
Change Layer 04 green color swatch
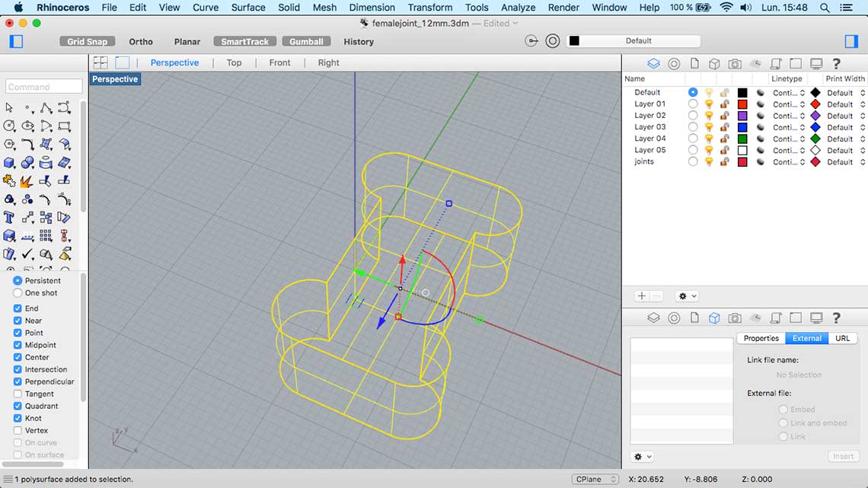pos(742,139)
